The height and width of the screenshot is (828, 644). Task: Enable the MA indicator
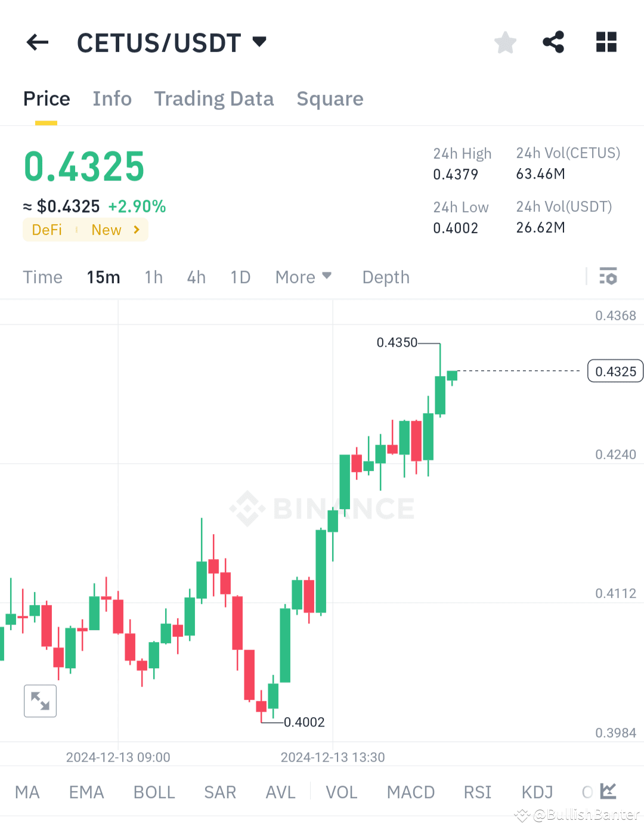click(x=27, y=792)
